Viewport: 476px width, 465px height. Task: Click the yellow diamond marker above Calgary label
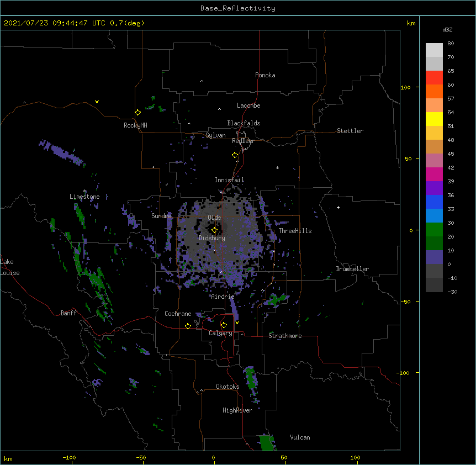pyautogui.click(x=224, y=325)
